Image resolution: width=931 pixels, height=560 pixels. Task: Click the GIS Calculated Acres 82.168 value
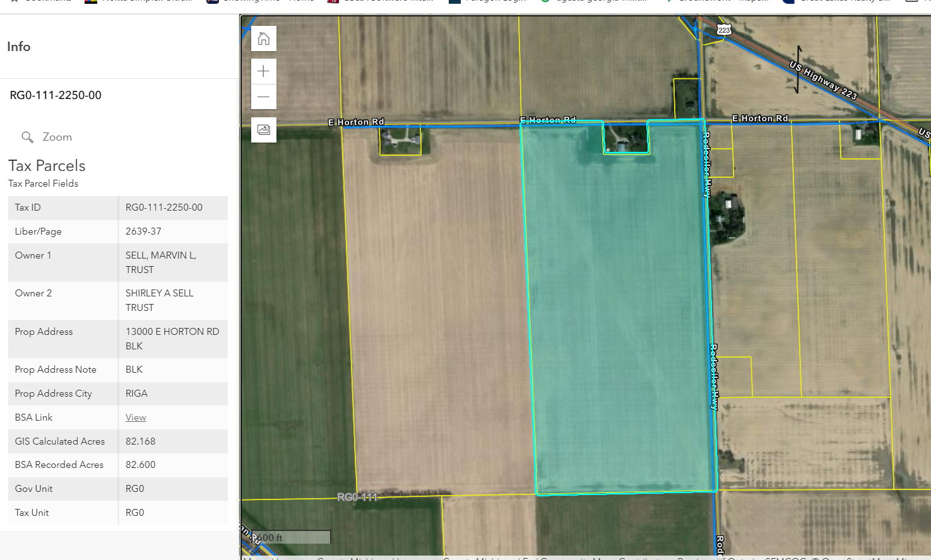(141, 441)
